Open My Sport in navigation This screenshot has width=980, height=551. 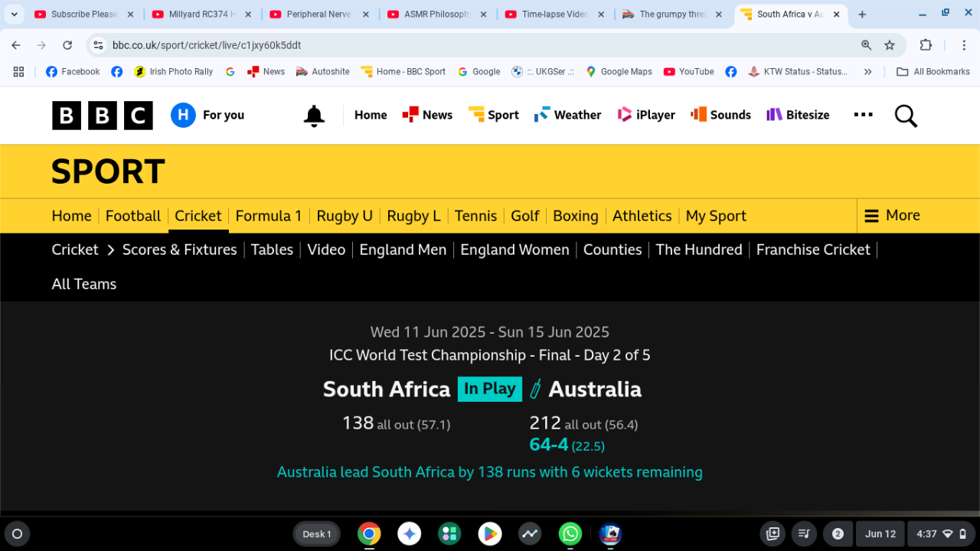click(716, 216)
